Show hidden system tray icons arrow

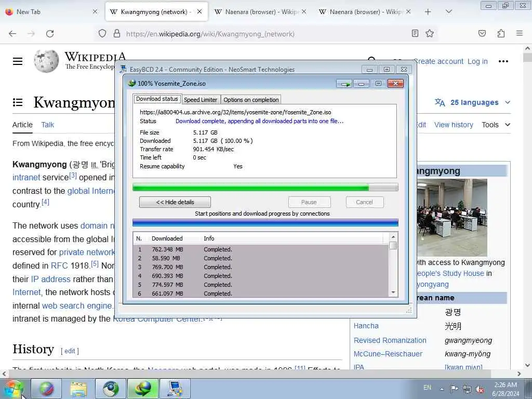click(x=442, y=389)
